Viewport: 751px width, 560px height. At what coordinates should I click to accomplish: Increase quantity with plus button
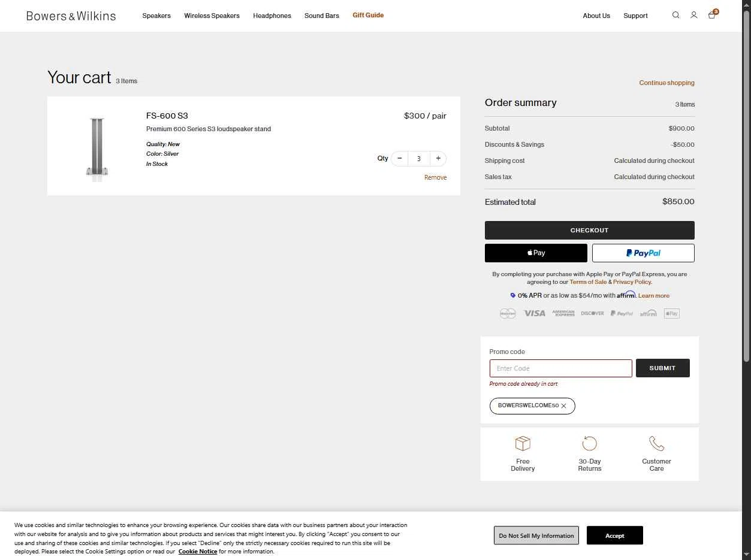pyautogui.click(x=438, y=159)
